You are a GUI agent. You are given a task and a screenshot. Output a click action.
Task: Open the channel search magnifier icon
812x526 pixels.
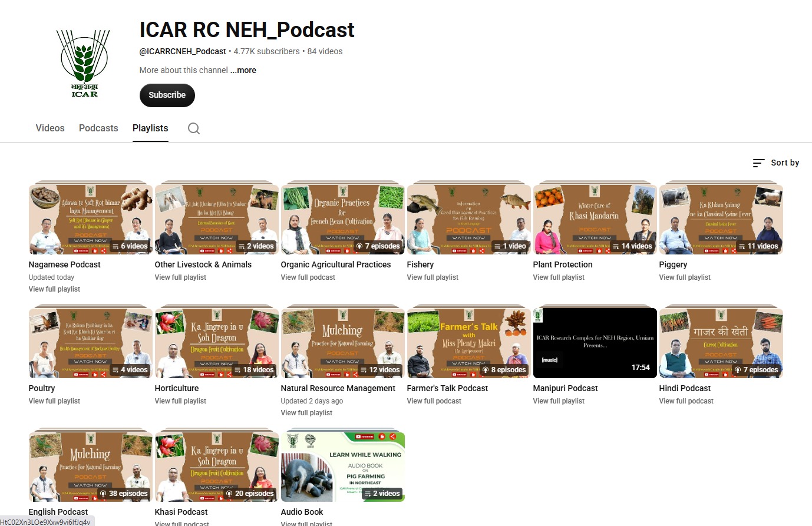(194, 128)
